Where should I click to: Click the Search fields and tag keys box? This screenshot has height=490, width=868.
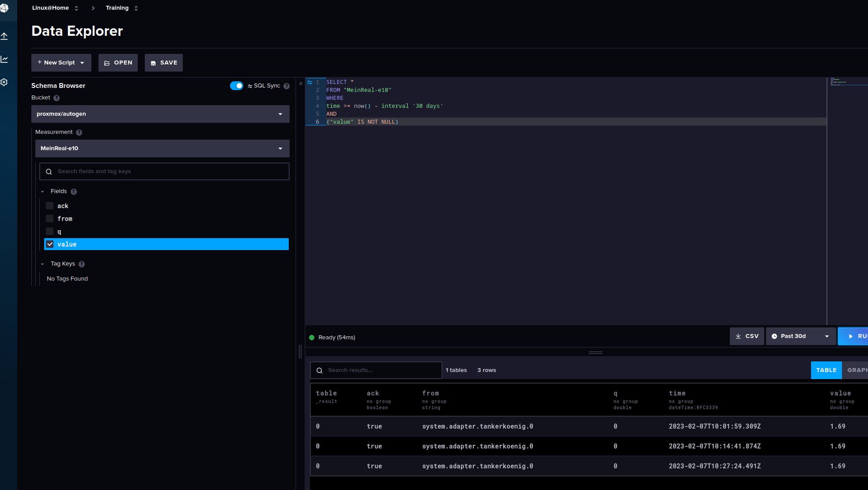[x=164, y=171]
